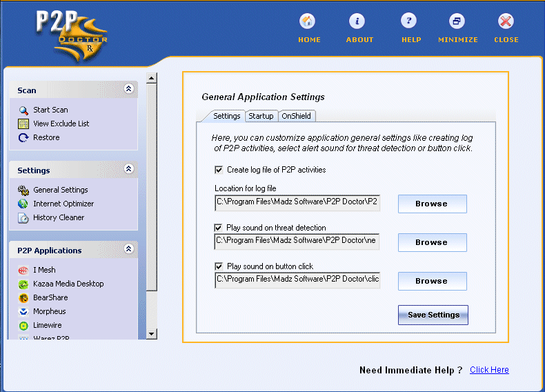
Task: Click the BearShare icon
Action: [23, 297]
